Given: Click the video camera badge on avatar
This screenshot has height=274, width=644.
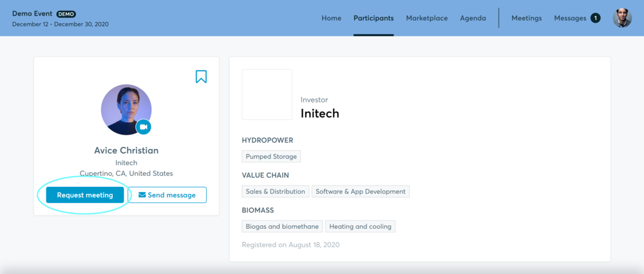Looking at the screenshot, I should pos(144,127).
